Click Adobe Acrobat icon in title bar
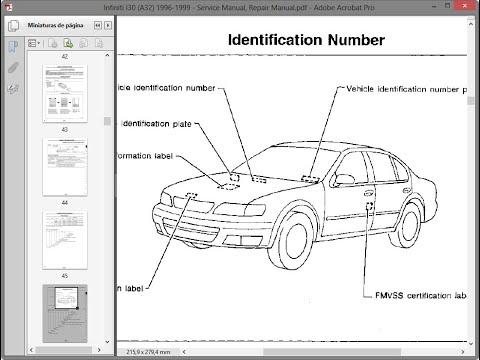The width and height of the screenshot is (480, 360). pos(9,7)
